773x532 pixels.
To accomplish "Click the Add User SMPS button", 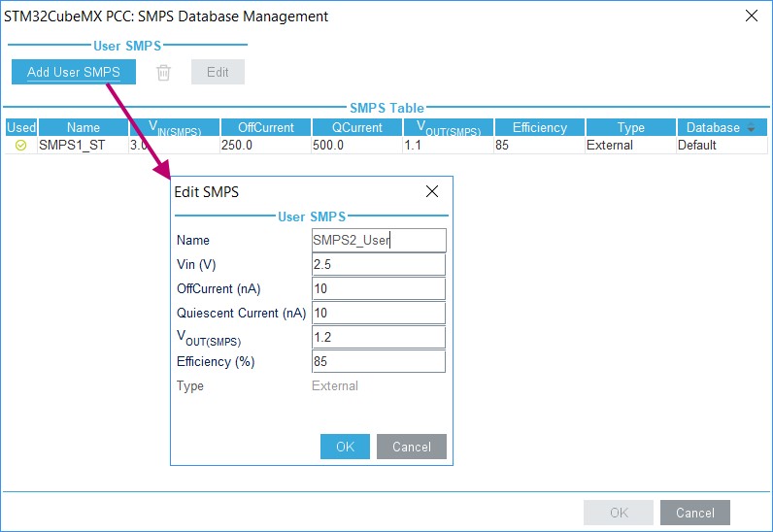I will [74, 72].
